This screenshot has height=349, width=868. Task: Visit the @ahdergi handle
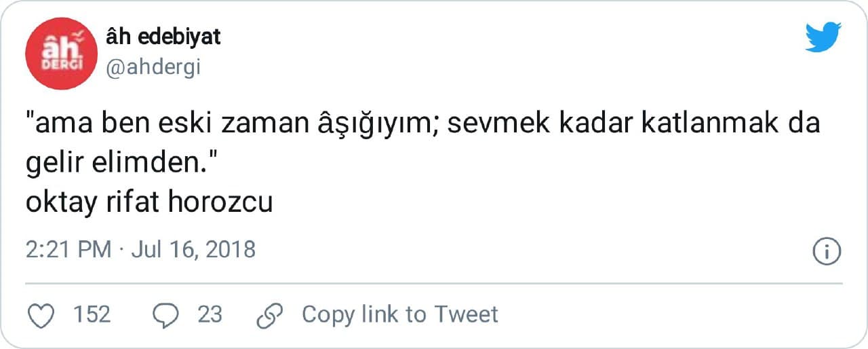pos(153,67)
